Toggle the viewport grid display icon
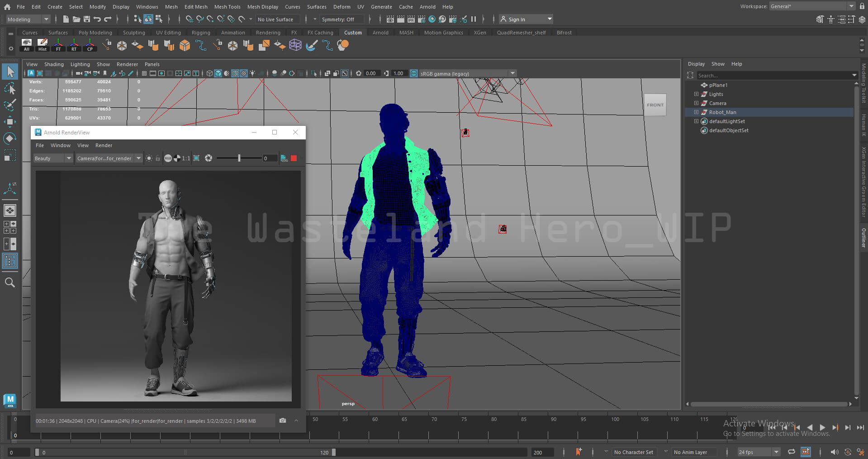868x459 pixels. pyautogui.click(x=144, y=73)
